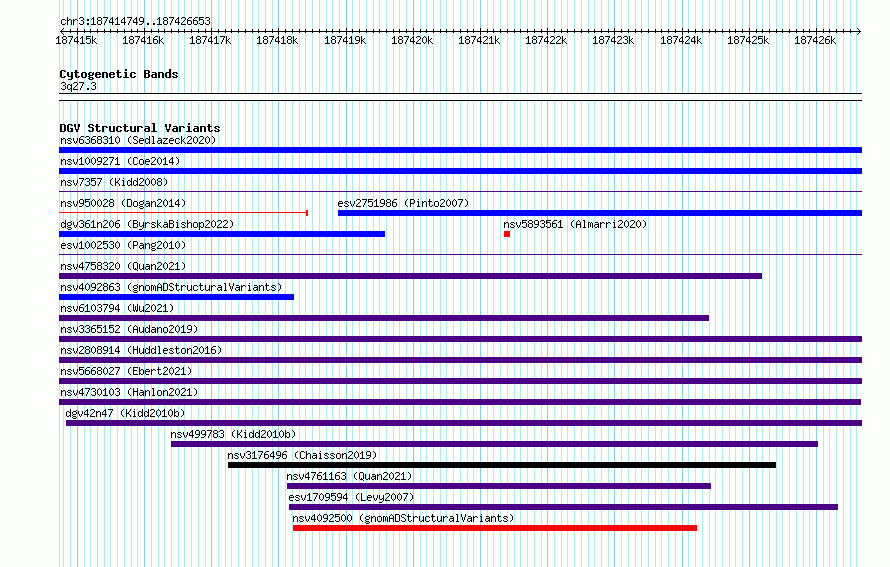Click the nsv1009271 blue bar
The width and height of the screenshot is (890, 567).
(x=460, y=171)
